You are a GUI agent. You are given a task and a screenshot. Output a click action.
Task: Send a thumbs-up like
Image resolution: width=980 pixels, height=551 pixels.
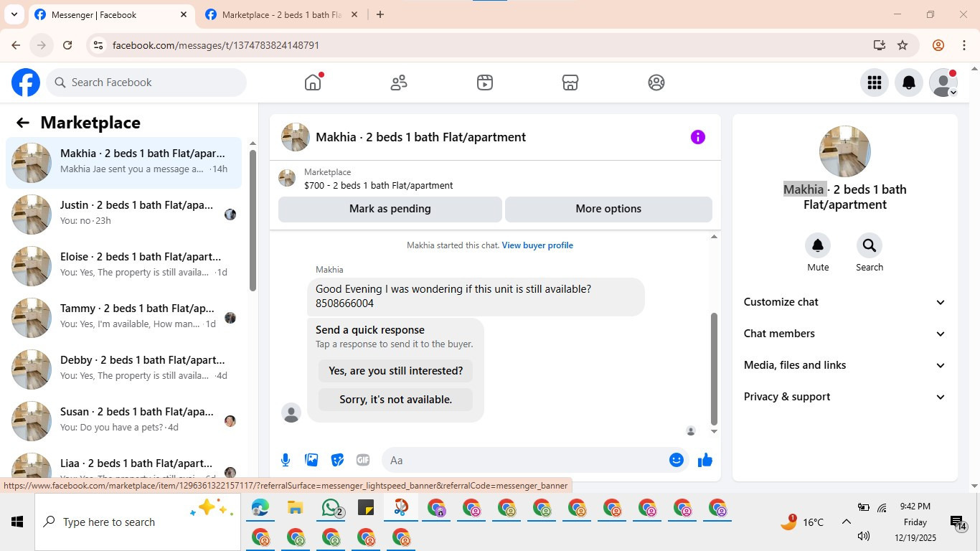pos(705,461)
